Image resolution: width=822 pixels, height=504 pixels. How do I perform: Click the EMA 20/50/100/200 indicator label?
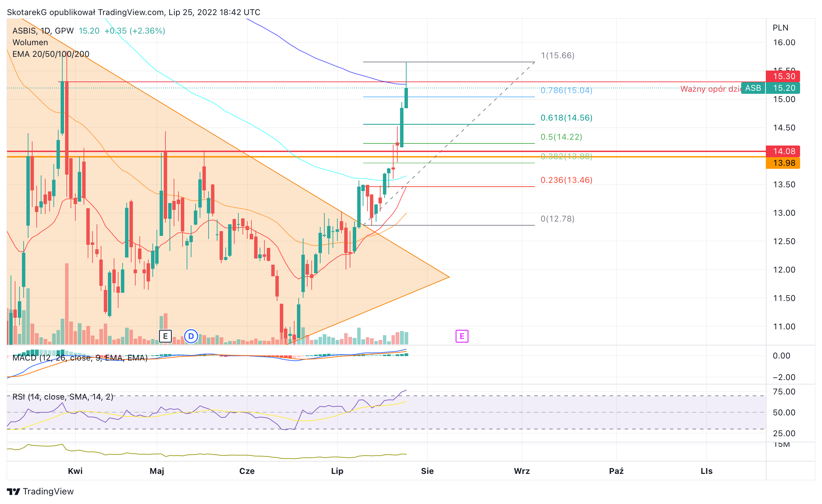[x=51, y=54]
